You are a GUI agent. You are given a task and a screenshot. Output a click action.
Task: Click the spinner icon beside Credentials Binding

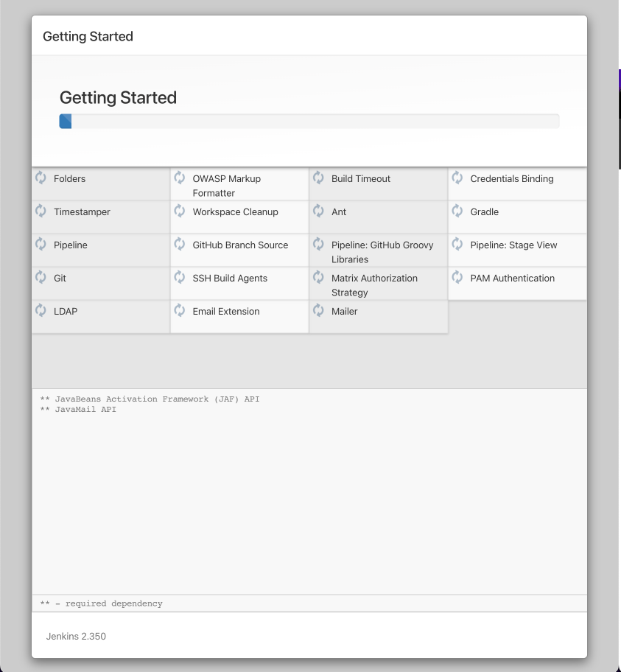tap(457, 178)
